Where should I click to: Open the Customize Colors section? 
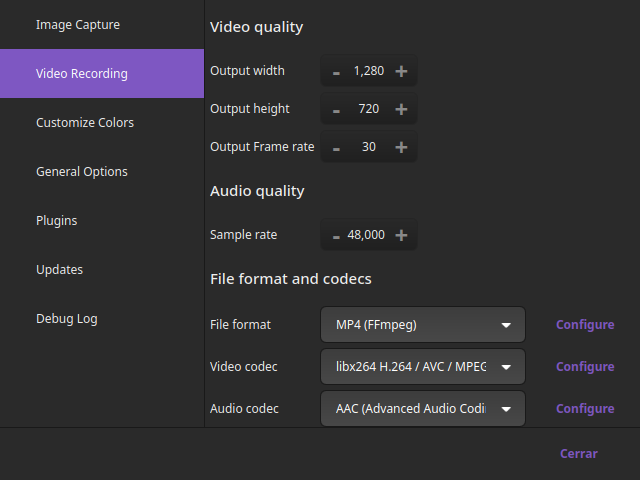coord(85,123)
